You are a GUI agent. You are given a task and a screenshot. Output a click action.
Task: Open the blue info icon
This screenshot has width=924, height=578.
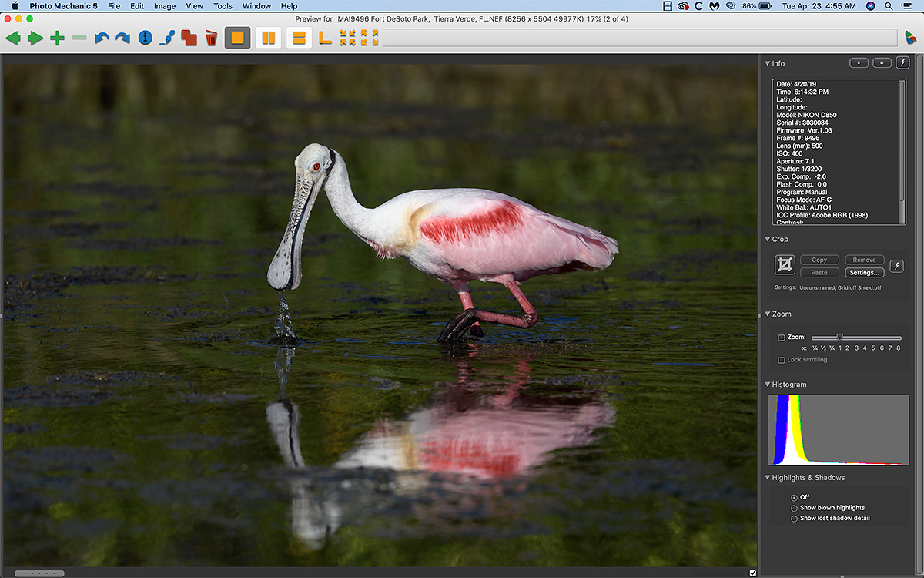point(145,38)
